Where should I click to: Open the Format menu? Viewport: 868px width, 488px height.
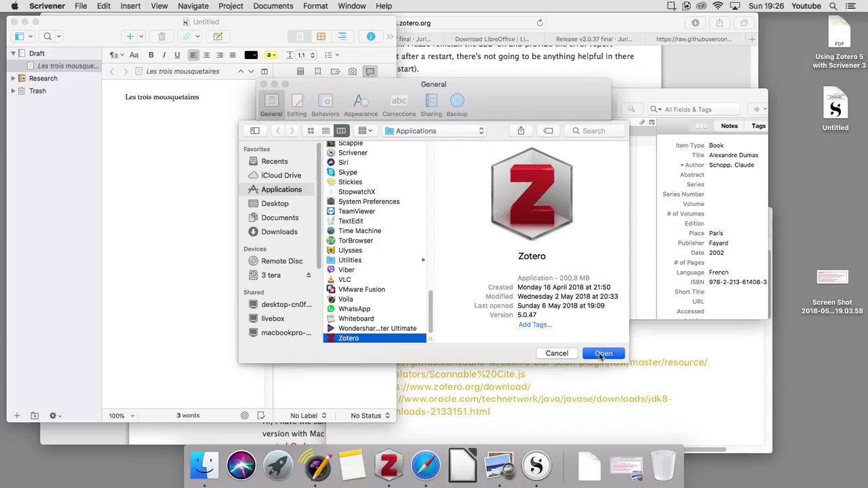315,6
